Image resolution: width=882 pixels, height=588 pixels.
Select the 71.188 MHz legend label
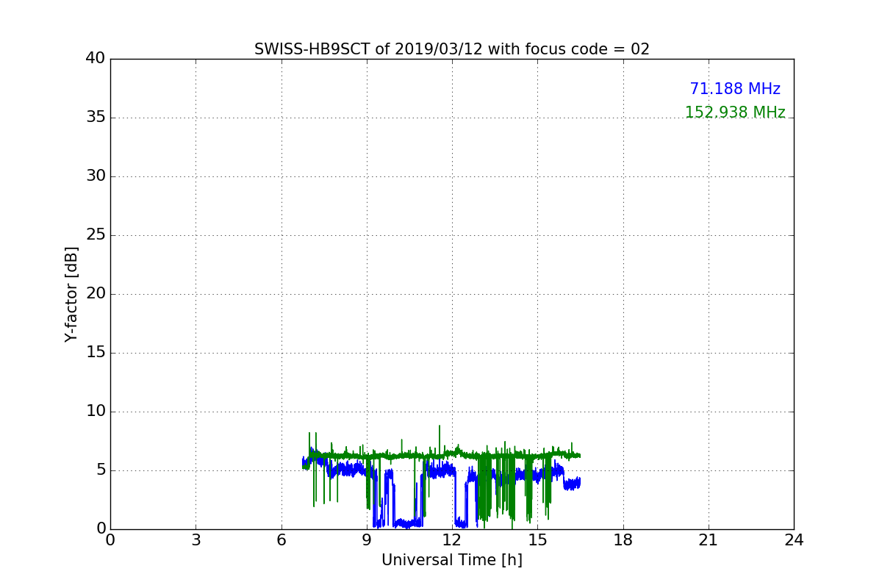coord(735,89)
